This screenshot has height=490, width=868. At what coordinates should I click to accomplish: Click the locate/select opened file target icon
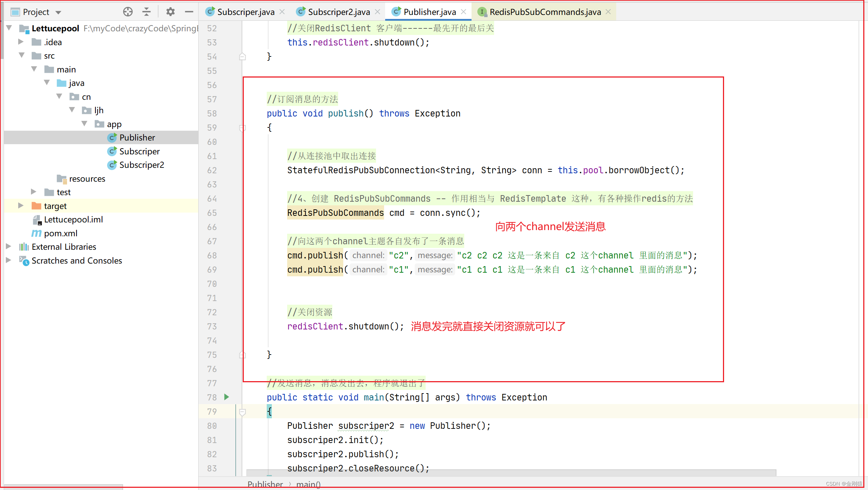point(128,12)
